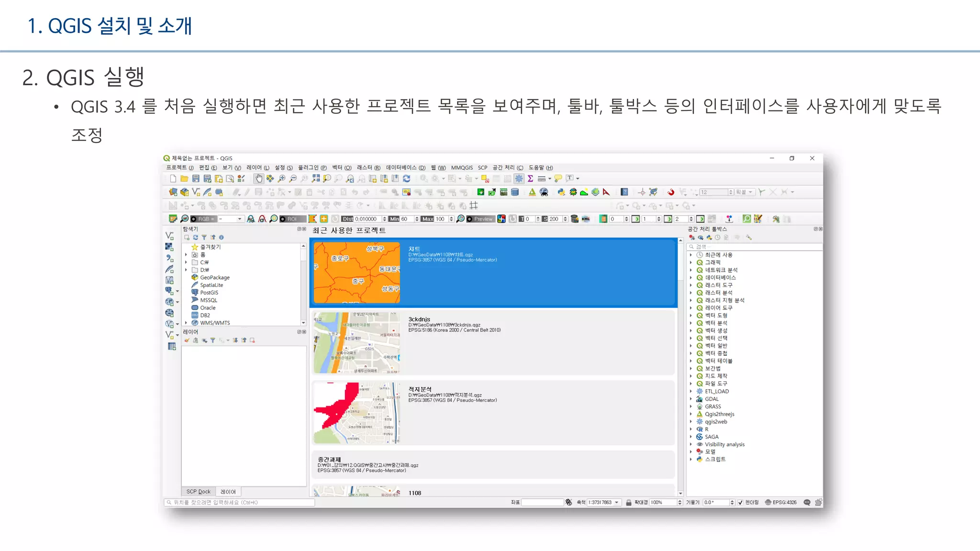Expand the C: drive tree node

(186, 263)
